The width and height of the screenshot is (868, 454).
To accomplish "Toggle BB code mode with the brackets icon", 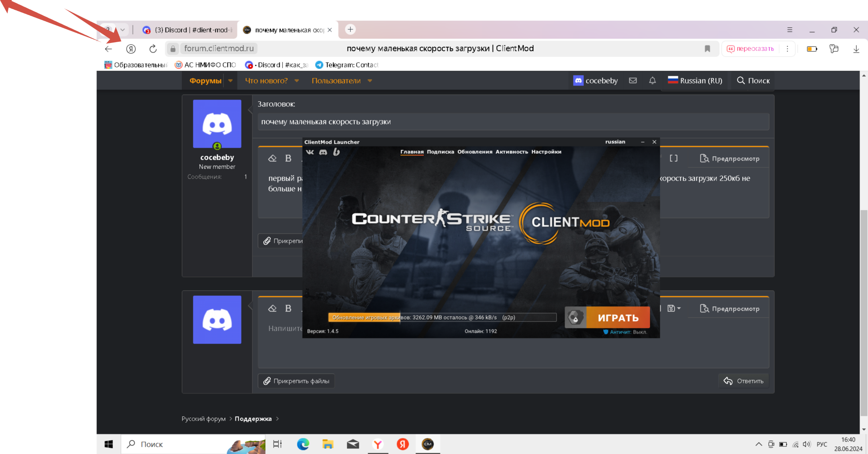I will click(x=674, y=158).
